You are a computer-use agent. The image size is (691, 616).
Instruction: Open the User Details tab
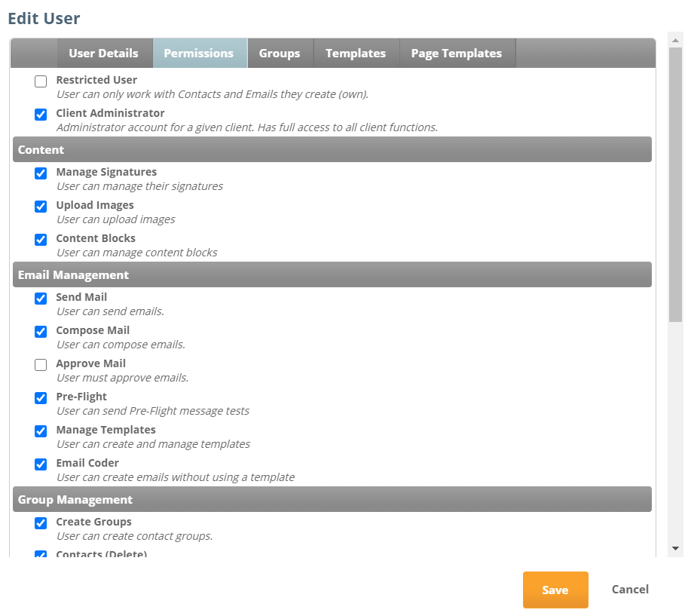(x=103, y=53)
